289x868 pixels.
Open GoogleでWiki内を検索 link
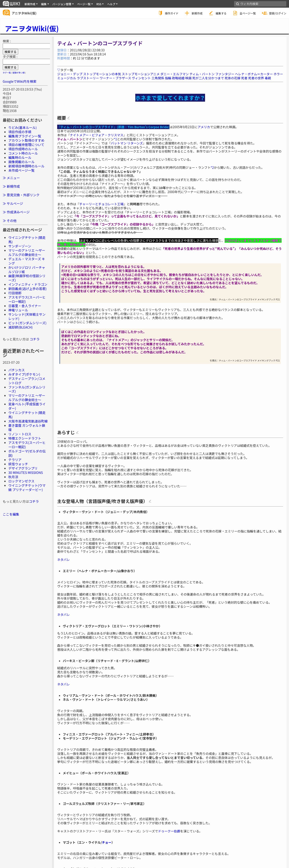click(20, 82)
